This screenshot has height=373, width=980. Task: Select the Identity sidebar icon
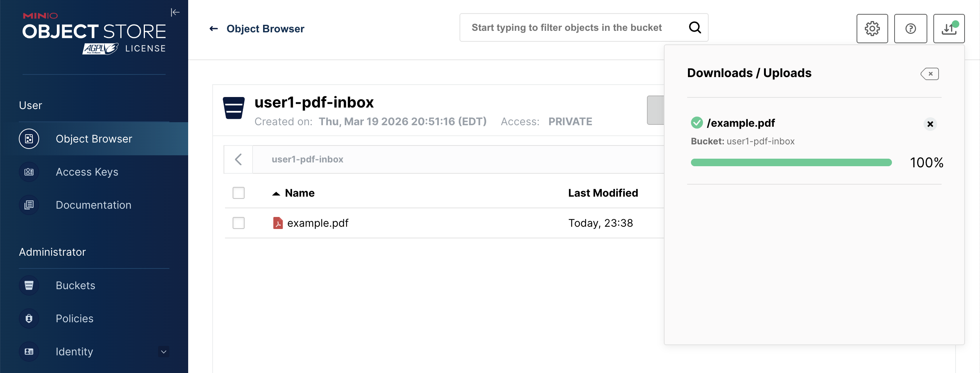(29, 352)
